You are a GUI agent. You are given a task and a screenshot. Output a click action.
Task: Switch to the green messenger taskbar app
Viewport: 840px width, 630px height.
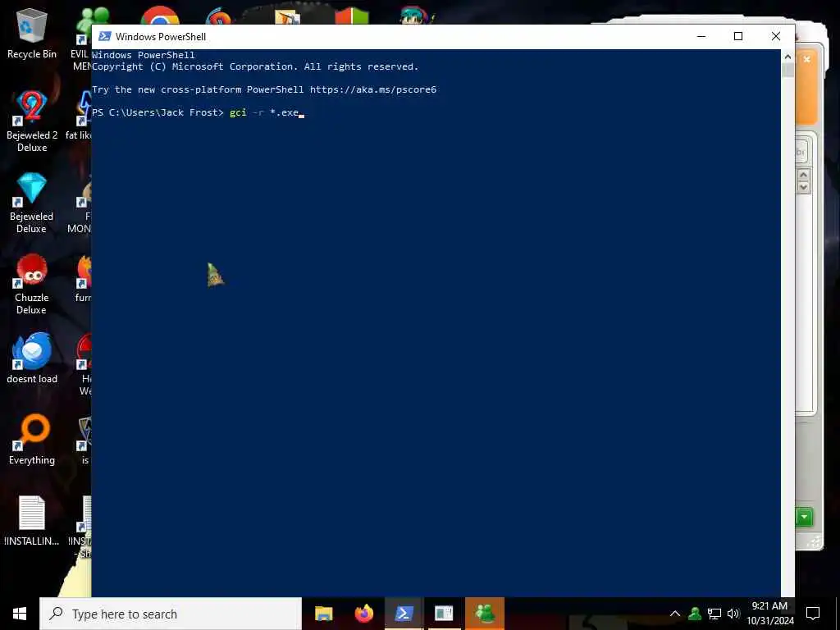pyautogui.click(x=485, y=614)
